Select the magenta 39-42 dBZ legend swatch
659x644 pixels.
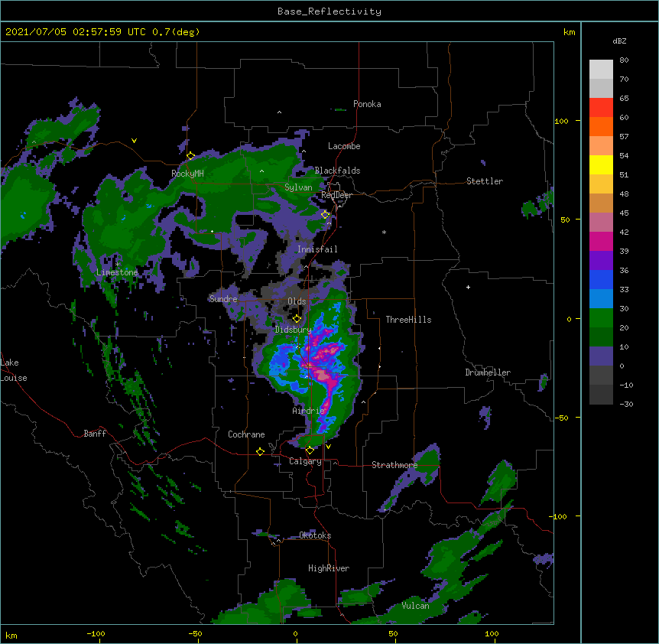601,241
